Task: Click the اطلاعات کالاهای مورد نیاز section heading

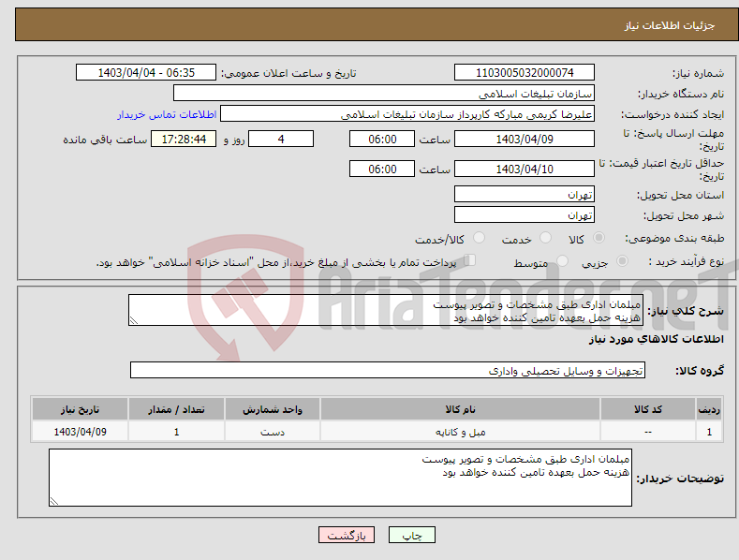Action: [656, 339]
